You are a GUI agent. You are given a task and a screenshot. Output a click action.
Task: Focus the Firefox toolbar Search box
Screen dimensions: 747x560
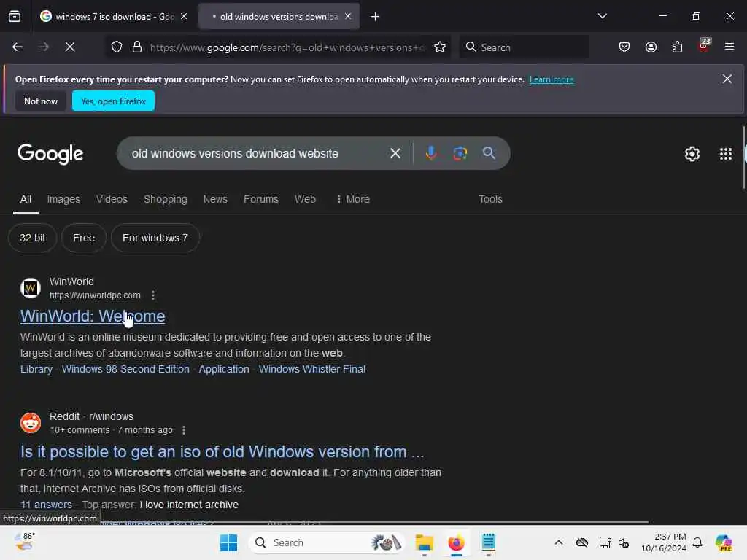[524, 47]
